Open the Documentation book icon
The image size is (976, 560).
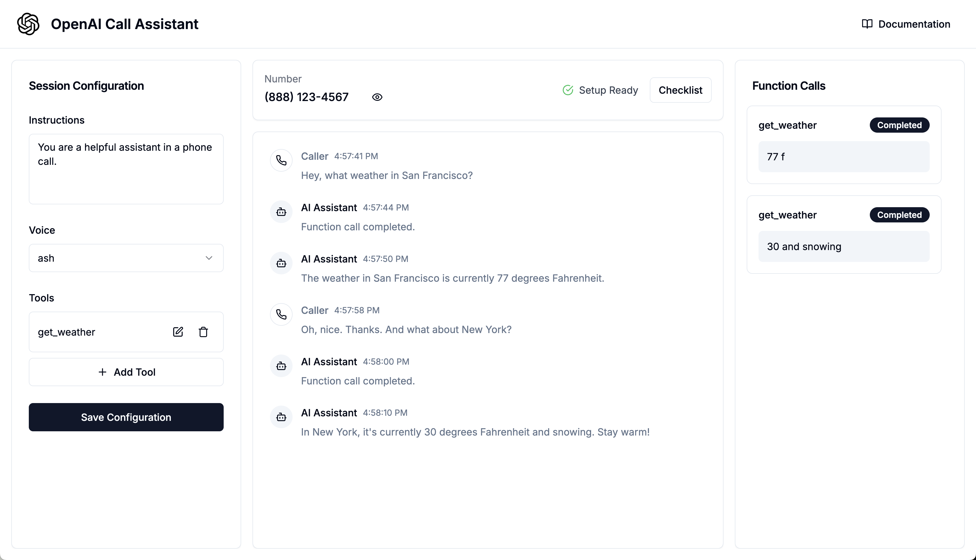867,24
